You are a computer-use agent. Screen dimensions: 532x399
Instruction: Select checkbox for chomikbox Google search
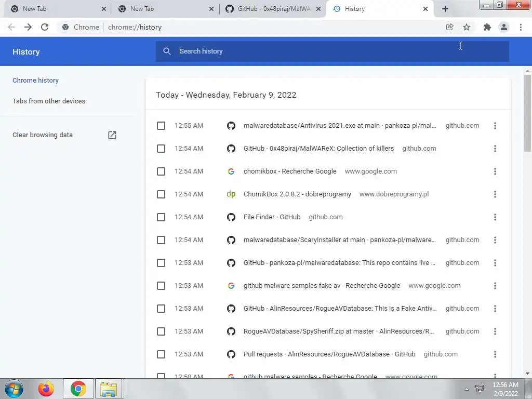[161, 171]
